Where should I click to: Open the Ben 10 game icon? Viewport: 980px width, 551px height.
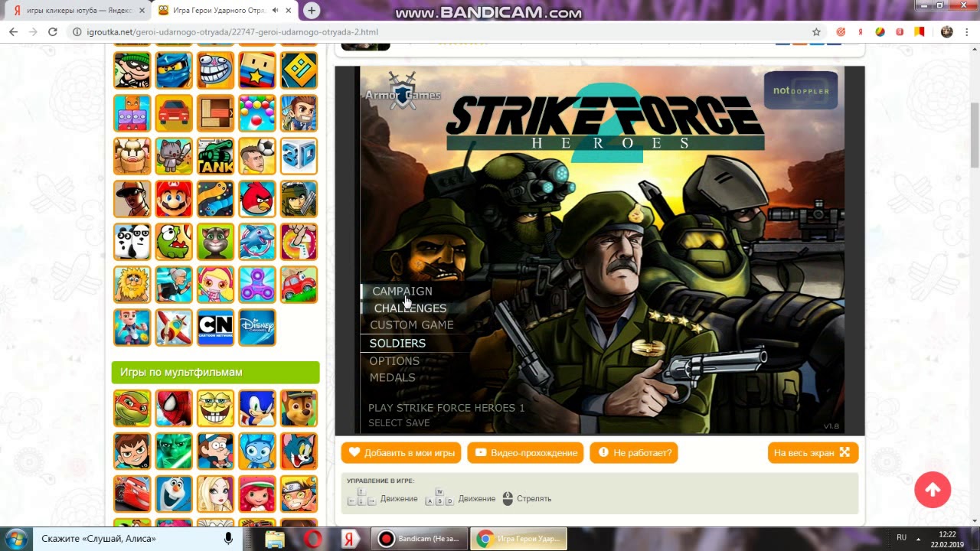[132, 451]
